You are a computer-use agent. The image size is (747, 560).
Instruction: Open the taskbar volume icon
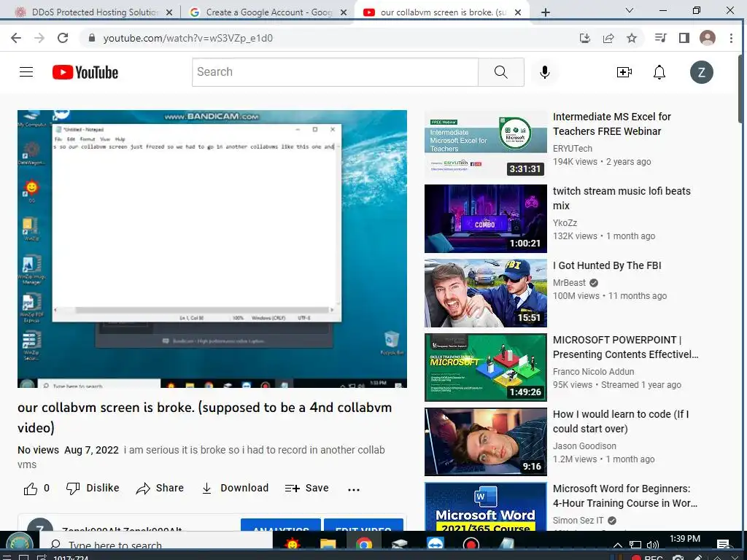(x=653, y=545)
